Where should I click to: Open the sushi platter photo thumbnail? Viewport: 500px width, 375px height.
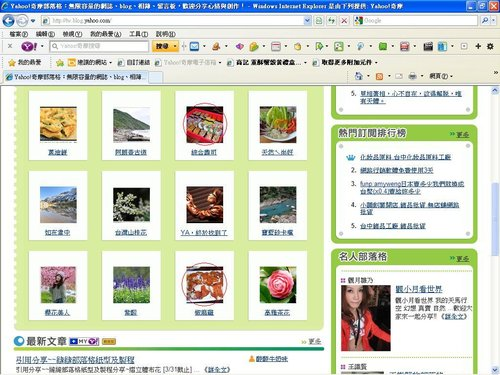[x=205, y=125]
